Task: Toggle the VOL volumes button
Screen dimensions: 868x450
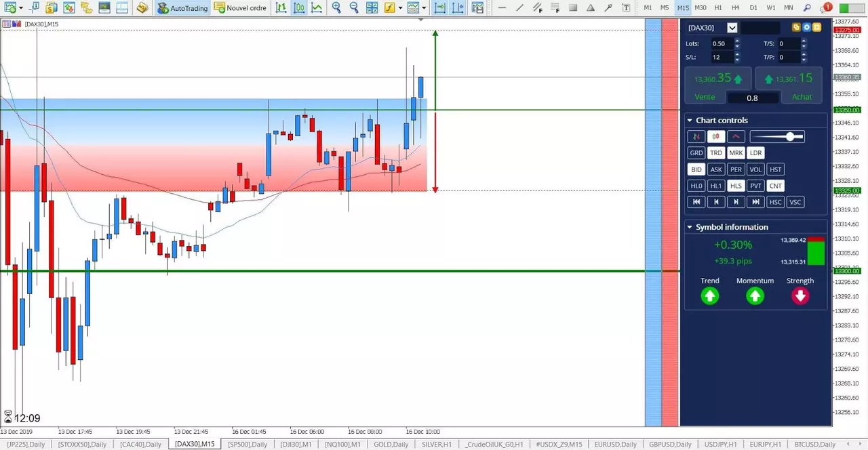Action: point(756,169)
